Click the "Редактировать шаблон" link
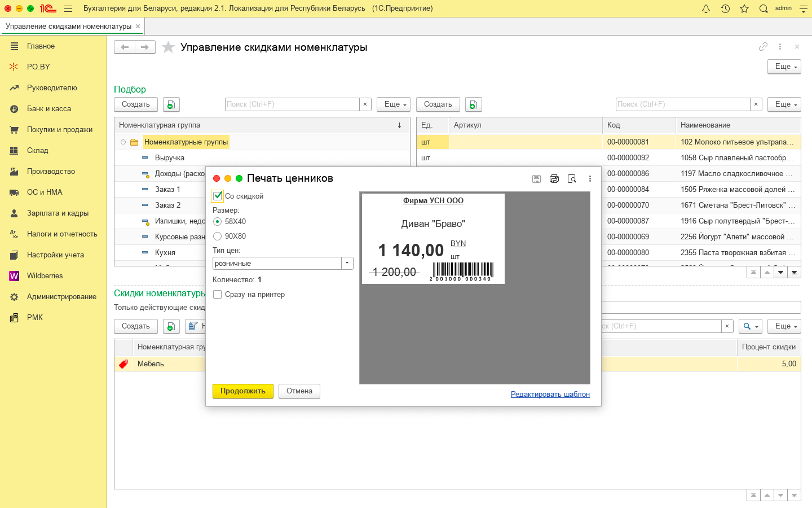 (550, 395)
